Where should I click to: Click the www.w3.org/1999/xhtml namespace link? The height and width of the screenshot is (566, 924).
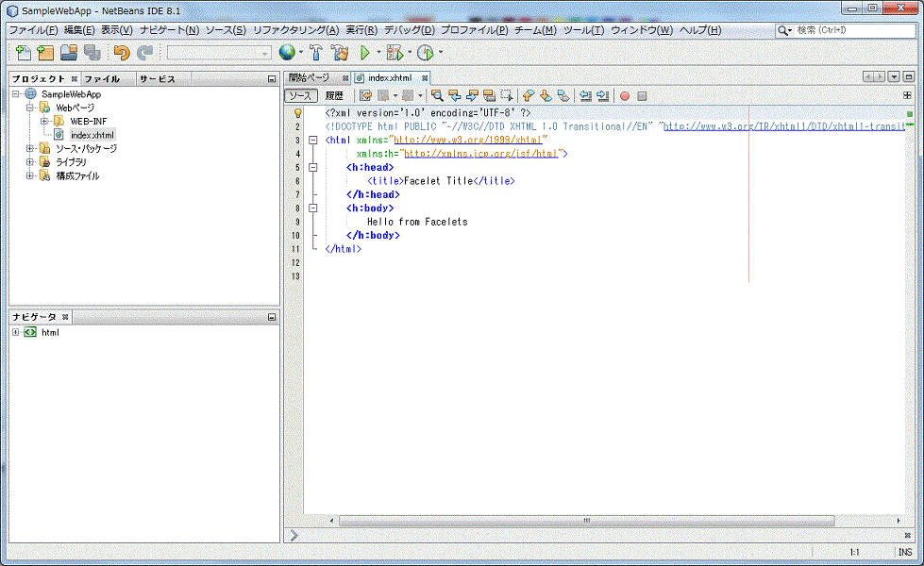468,141
